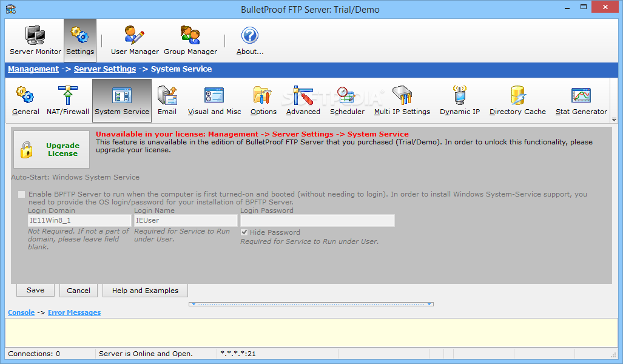The height and width of the screenshot is (364, 623).
Task: Open the Options settings icon
Action: click(263, 101)
